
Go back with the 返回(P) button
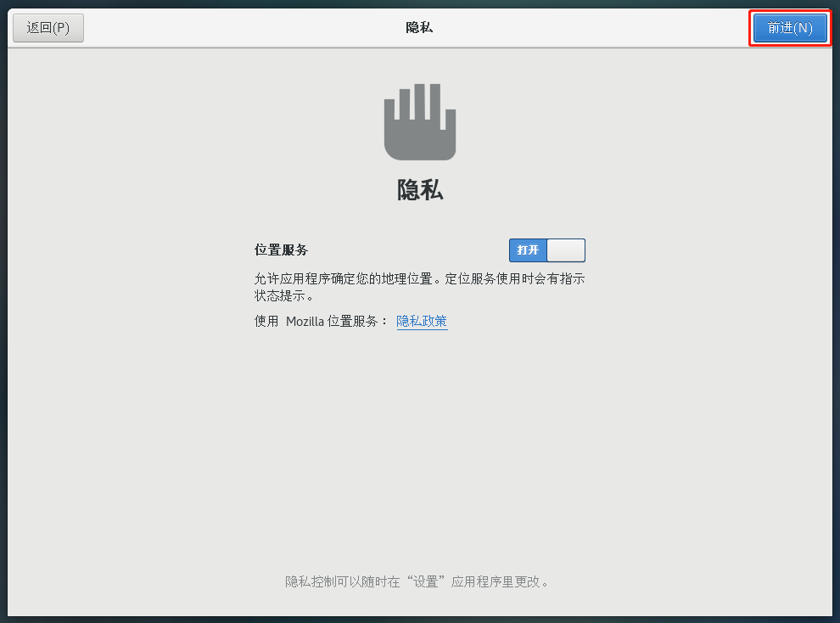tap(48, 28)
